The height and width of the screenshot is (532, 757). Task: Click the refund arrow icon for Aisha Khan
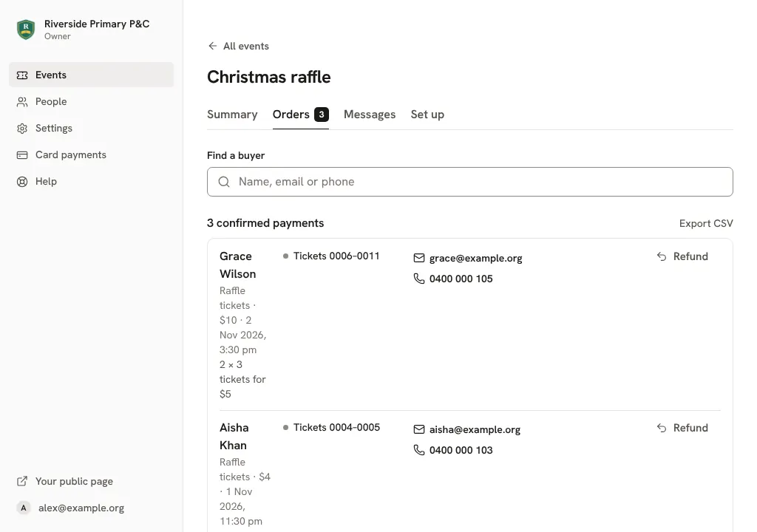pos(662,428)
